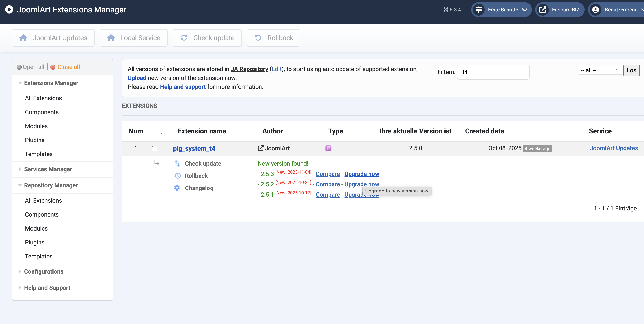Click the row Check update arrows icon
644x324 pixels.
[x=177, y=163]
